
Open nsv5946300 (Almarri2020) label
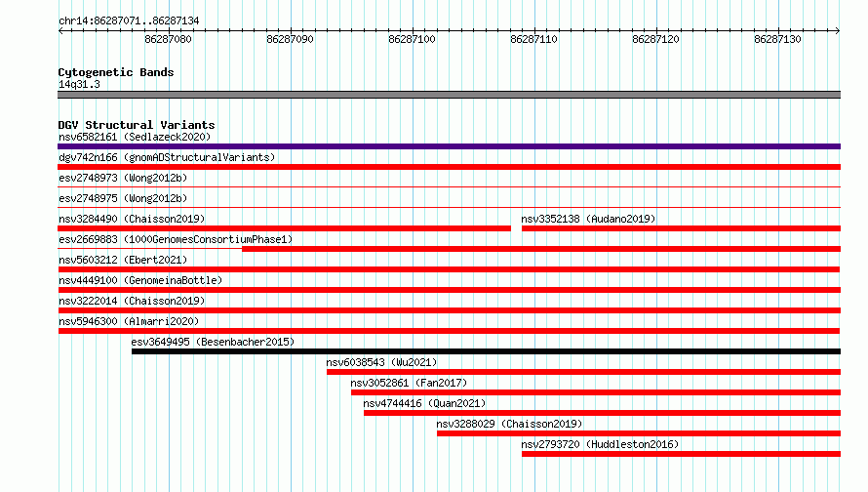coord(129,321)
